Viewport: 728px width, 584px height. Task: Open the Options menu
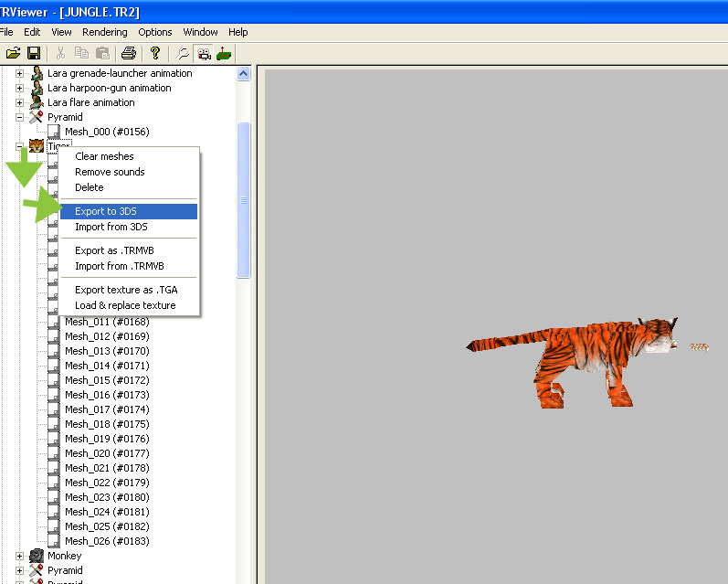point(155,32)
